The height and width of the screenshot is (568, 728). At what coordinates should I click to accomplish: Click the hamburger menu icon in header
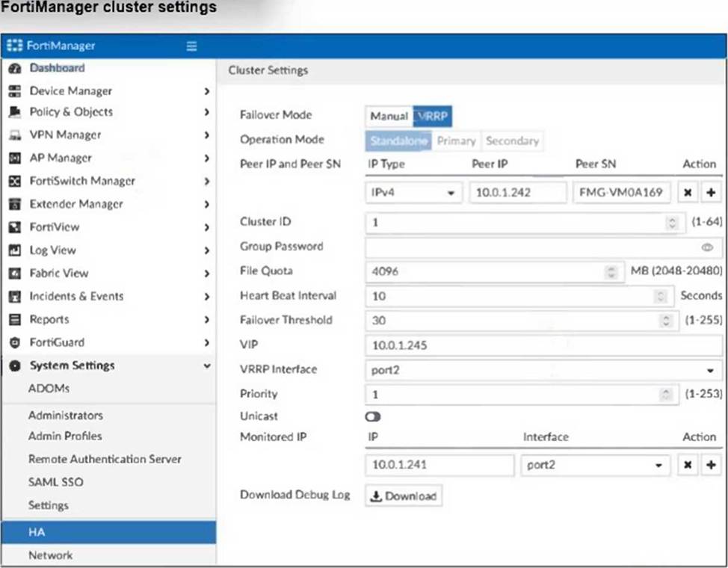tap(191, 46)
